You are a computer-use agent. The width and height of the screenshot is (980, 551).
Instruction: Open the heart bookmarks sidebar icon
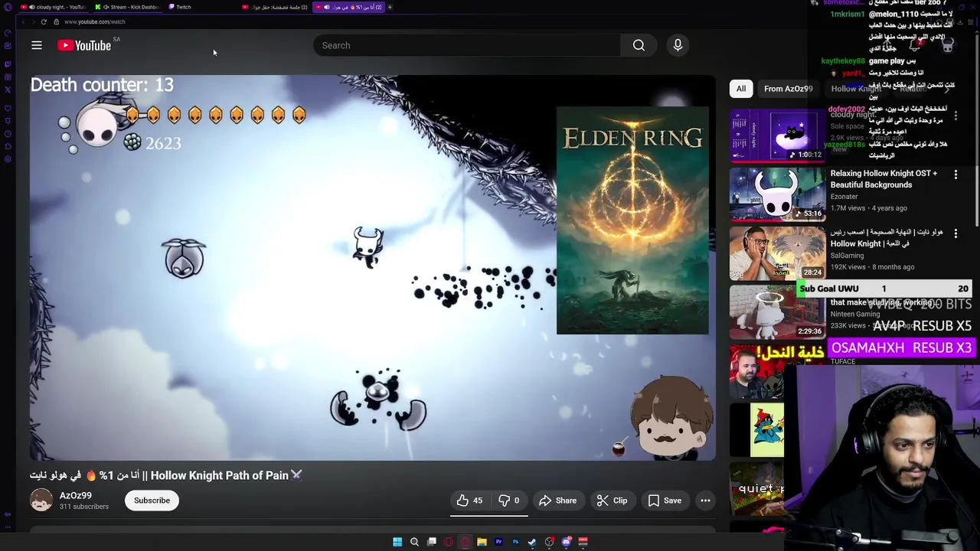tap(8, 108)
